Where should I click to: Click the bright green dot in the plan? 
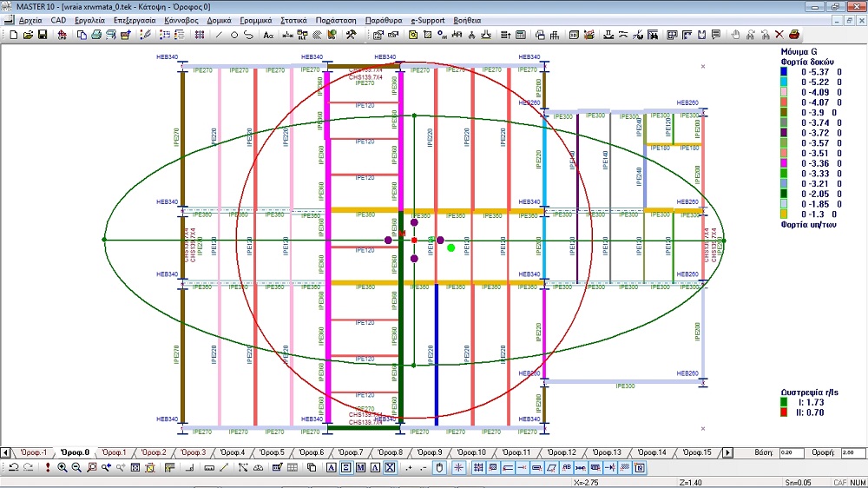pyautogui.click(x=451, y=247)
